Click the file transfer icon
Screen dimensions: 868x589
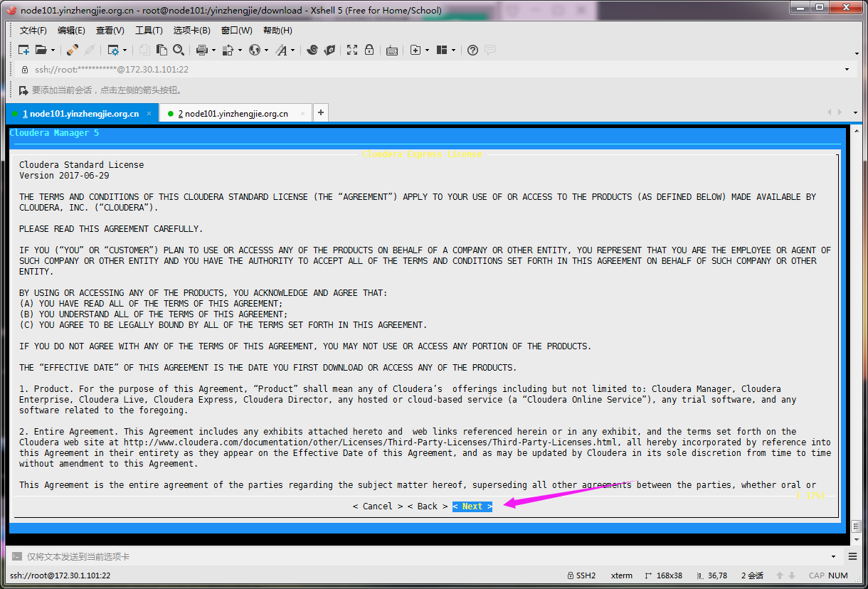pos(228,50)
